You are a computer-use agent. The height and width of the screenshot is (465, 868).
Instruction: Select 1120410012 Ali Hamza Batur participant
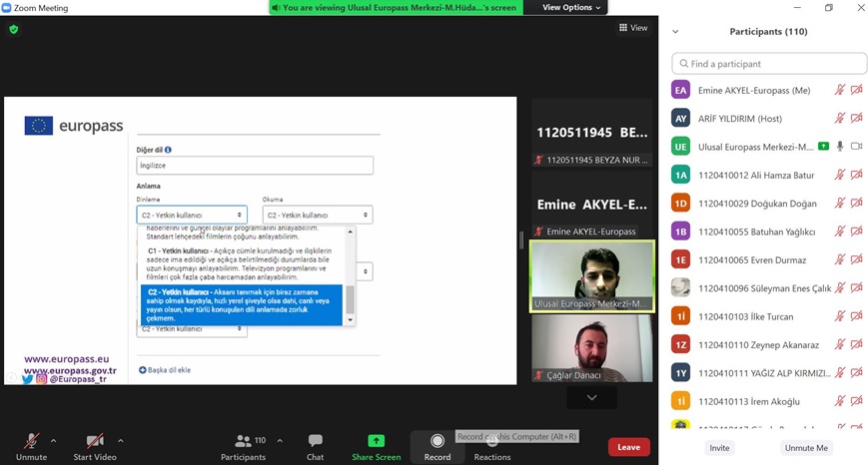[x=768, y=176]
